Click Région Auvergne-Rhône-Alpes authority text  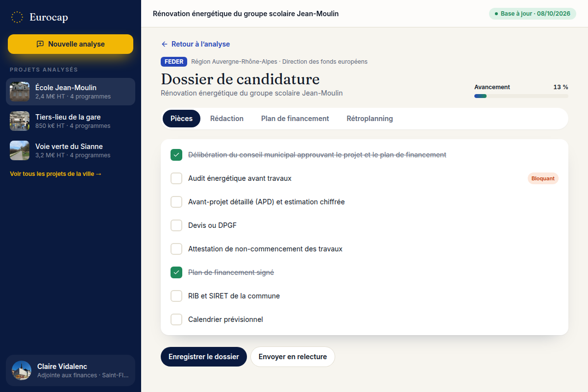point(279,62)
